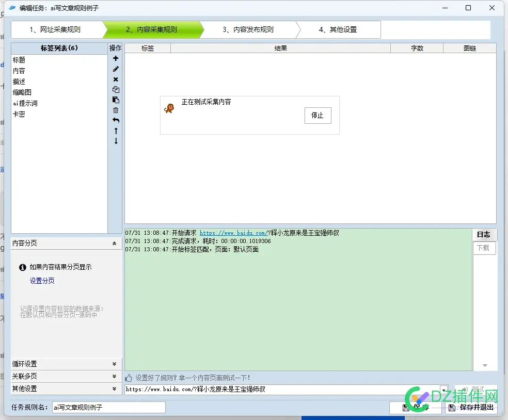Click the test URL input field

(x=282, y=390)
